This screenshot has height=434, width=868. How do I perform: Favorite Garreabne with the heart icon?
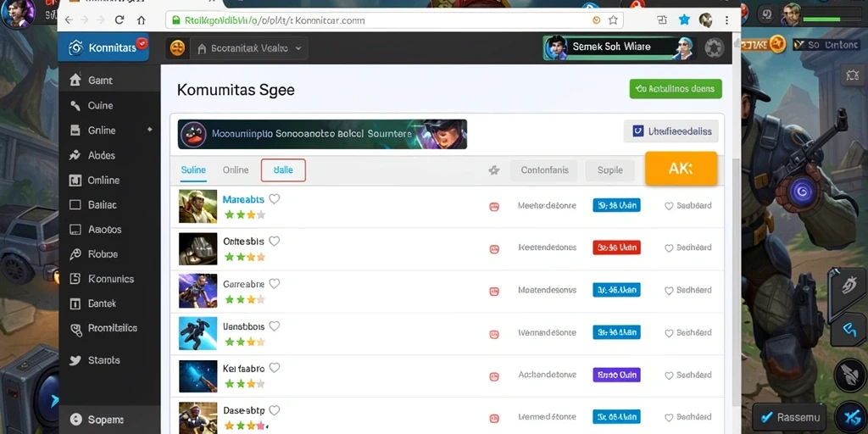(274, 283)
